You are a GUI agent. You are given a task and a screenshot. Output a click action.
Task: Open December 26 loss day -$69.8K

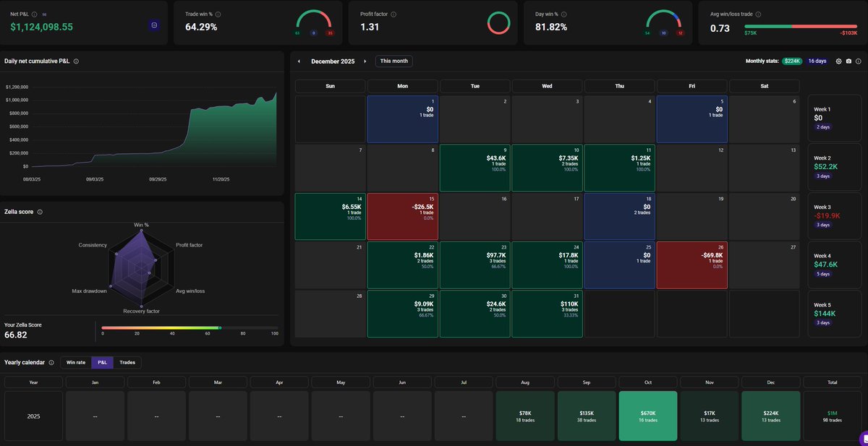(x=692, y=265)
